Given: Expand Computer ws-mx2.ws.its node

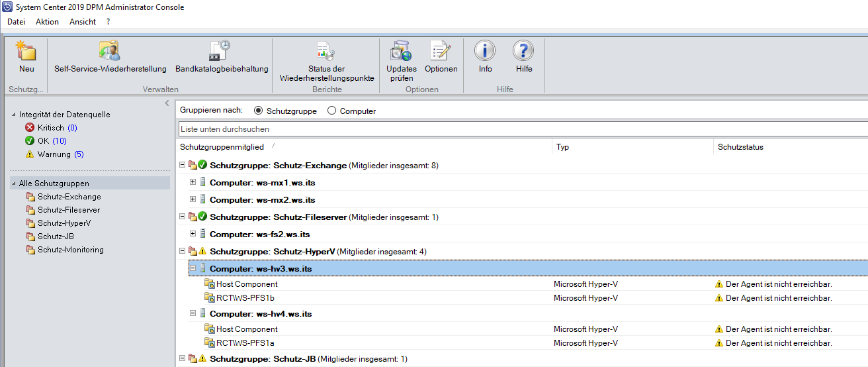Looking at the screenshot, I should tap(193, 199).
